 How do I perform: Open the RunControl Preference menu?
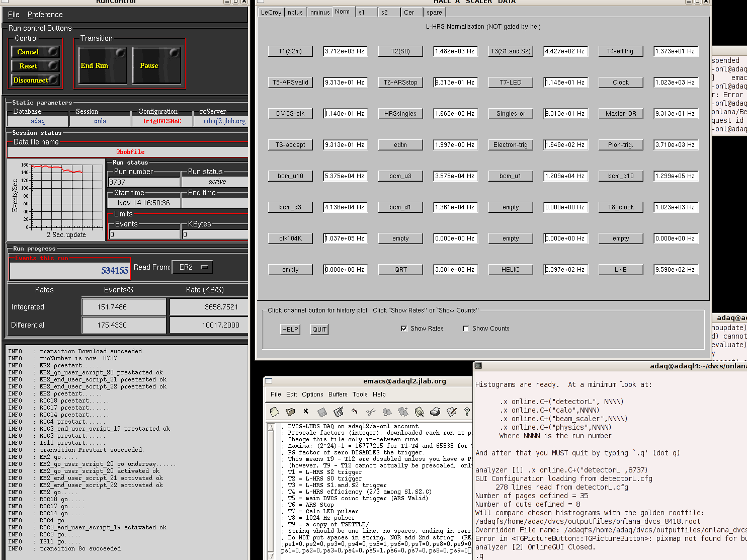pos(45,15)
